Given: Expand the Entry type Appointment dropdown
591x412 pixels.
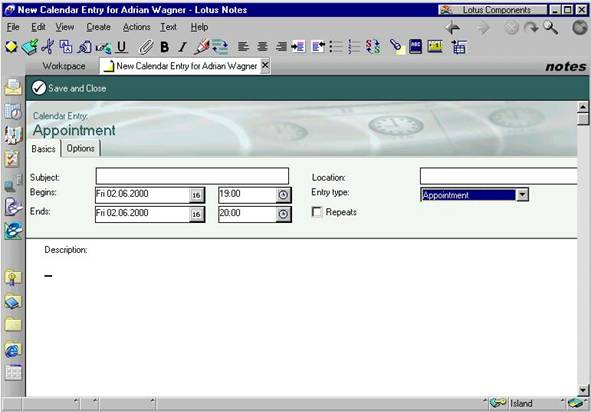Looking at the screenshot, I should [x=522, y=195].
